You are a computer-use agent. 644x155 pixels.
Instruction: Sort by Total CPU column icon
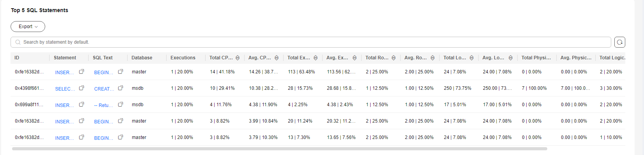(238, 58)
